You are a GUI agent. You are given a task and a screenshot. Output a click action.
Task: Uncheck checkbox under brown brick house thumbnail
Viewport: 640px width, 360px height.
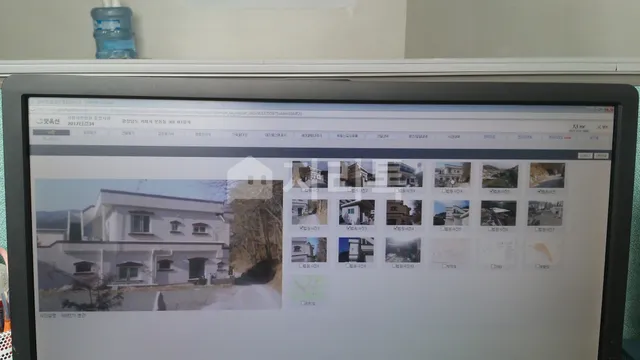(x=396, y=229)
